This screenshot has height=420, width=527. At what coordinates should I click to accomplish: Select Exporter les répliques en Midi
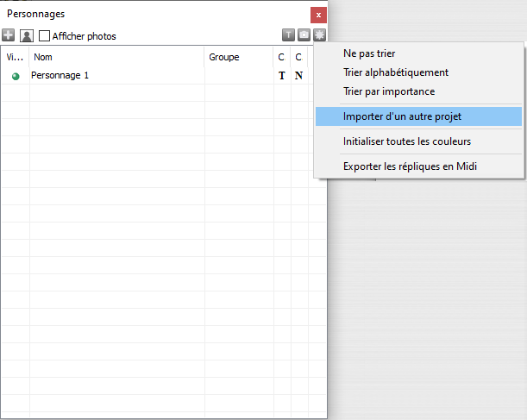pyautogui.click(x=410, y=166)
